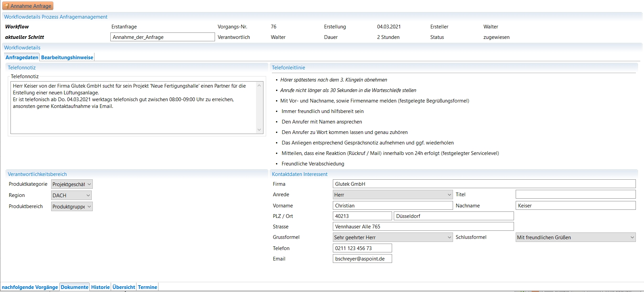Click the Telefonnotiz scroll up arrow
The image size is (644, 292).
[259, 86]
